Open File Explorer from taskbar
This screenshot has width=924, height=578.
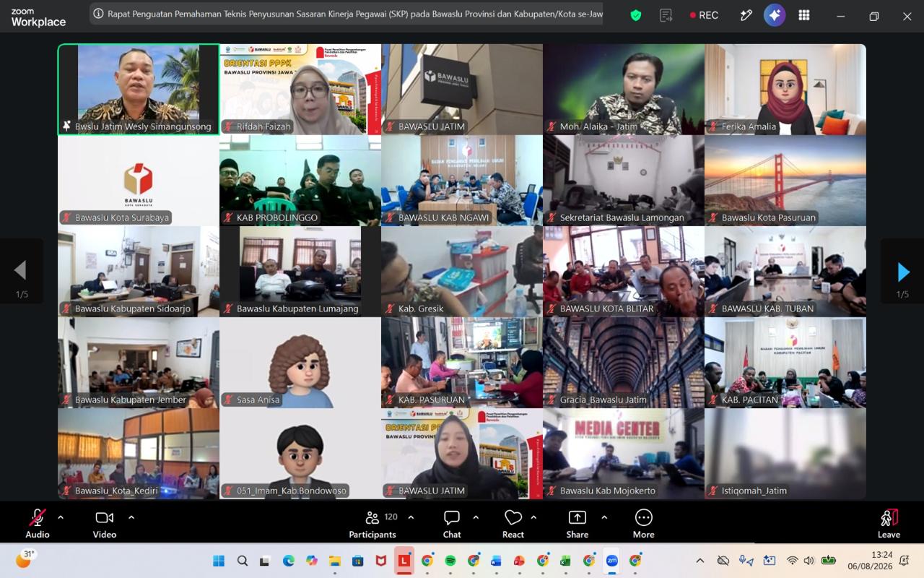click(x=334, y=561)
